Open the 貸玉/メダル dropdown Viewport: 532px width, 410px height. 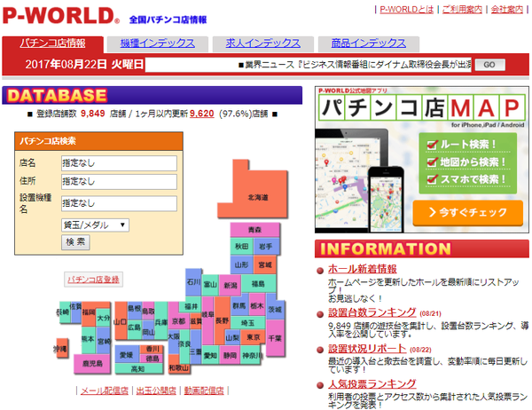(x=95, y=225)
